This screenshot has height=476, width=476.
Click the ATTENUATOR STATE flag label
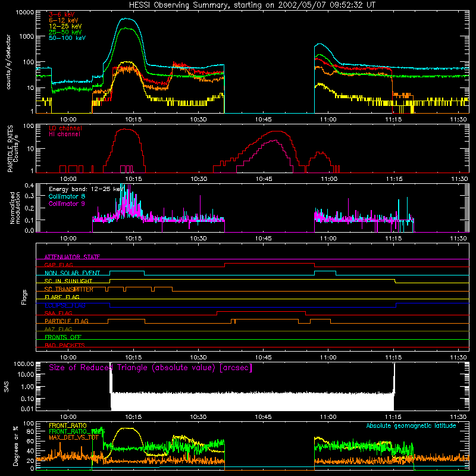click(x=72, y=257)
